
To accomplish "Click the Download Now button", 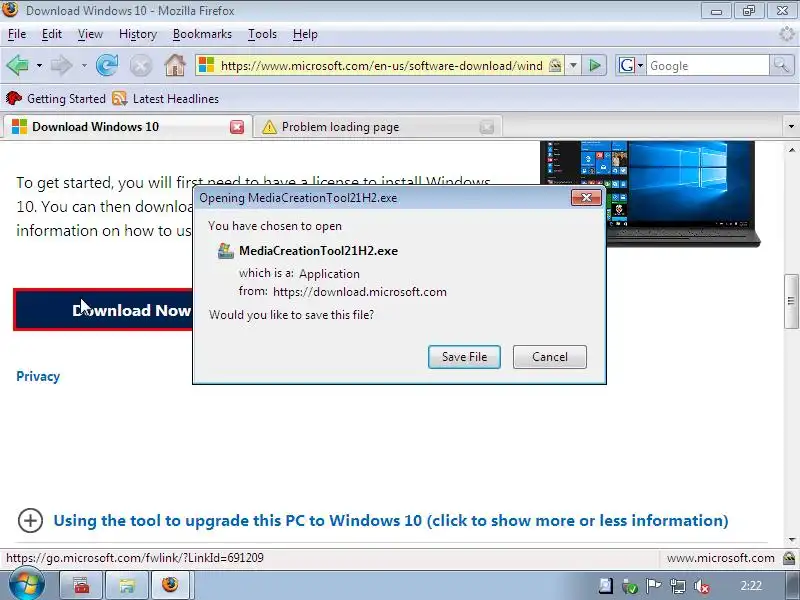I will [x=104, y=310].
